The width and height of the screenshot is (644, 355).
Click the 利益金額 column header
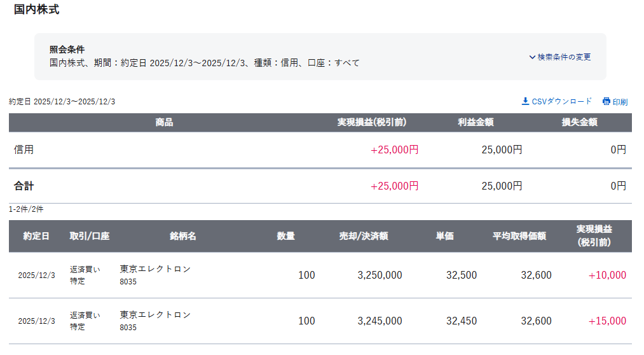coord(476,122)
